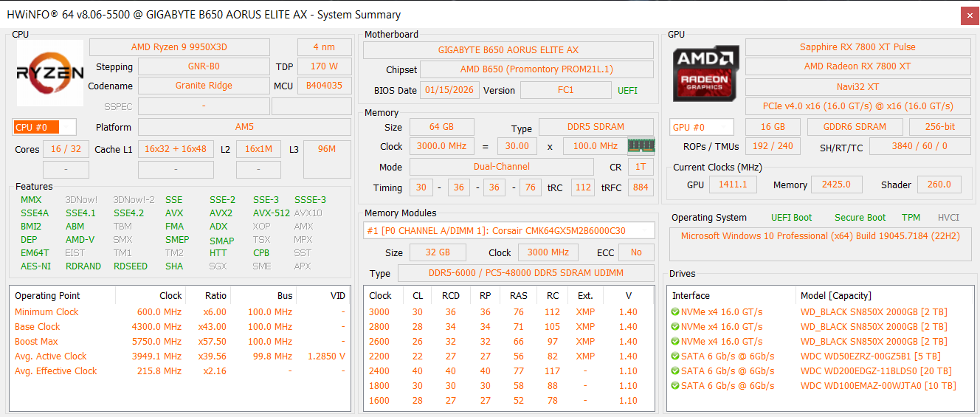Click the GPU memory clock 2425.0 value

point(838,185)
